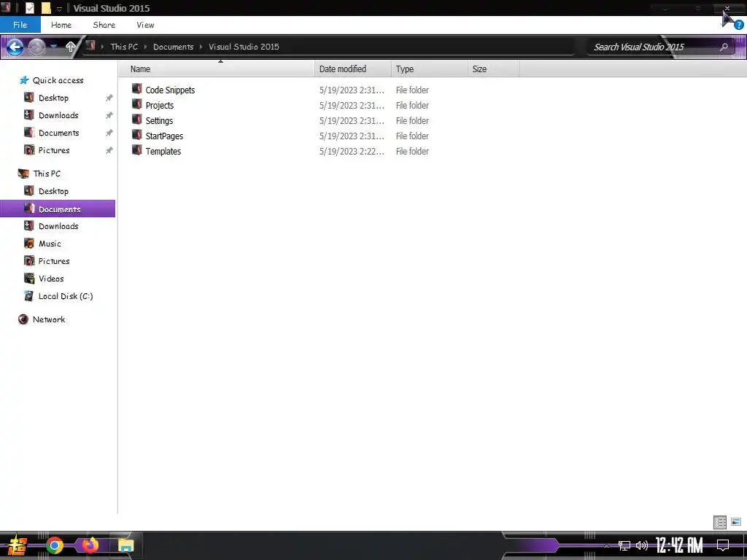Viewport: 747px width, 560px height.
Task: Click Documents in the address breadcrumb
Action: [174, 47]
